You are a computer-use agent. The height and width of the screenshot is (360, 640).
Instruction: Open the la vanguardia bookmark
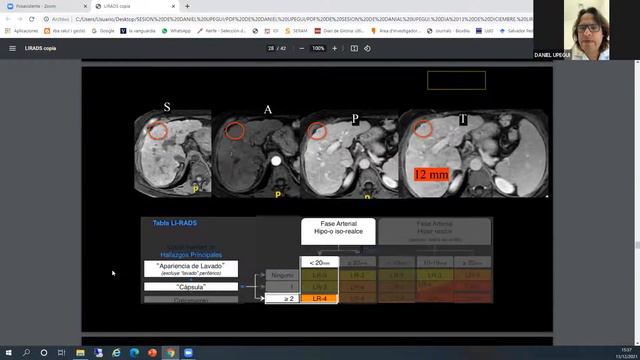pyautogui.click(x=138, y=31)
